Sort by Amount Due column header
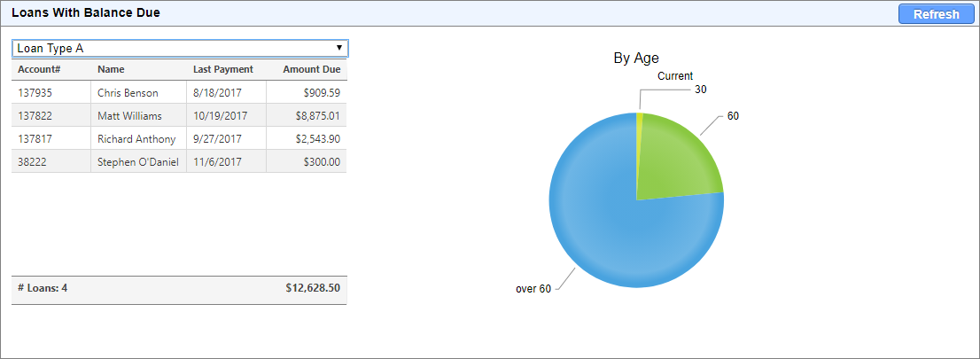The image size is (980, 359). [311, 69]
